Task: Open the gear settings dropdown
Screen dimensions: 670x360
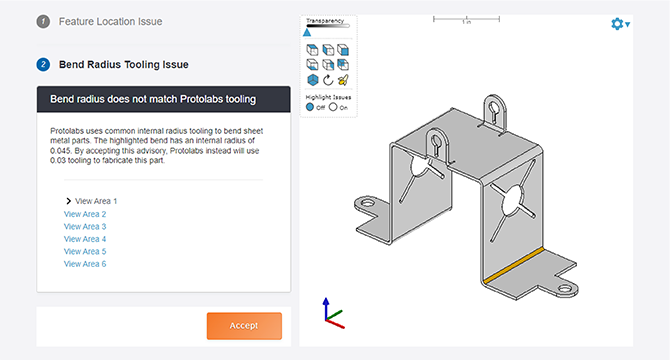Action: coord(620,24)
